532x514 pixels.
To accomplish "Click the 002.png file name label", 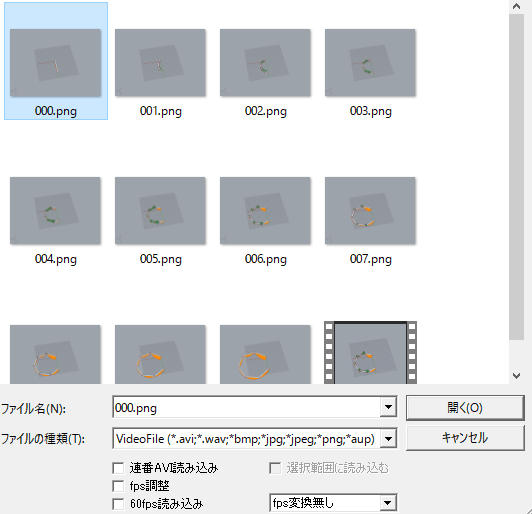I will coord(266,111).
